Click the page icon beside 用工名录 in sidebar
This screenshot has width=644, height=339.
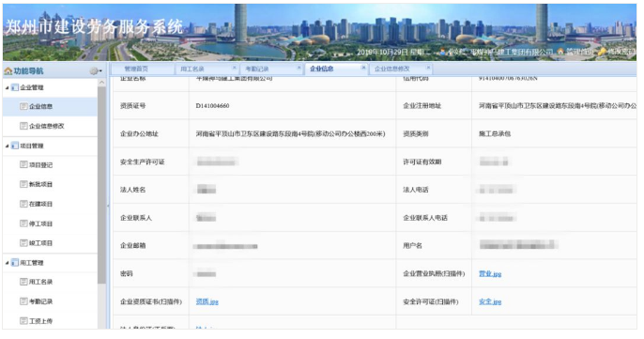pyautogui.click(x=23, y=282)
